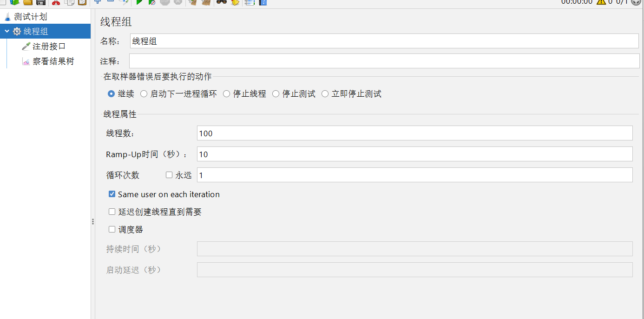The image size is (644, 319).
Task: Click the 察看结果树 chart icon
Action: pos(26,61)
